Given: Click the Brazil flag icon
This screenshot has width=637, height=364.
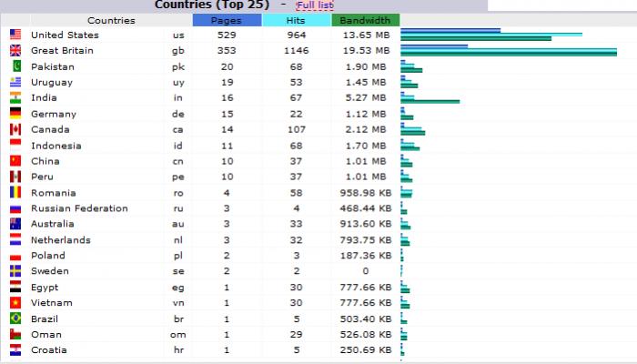Looking at the screenshot, I should [15, 318].
